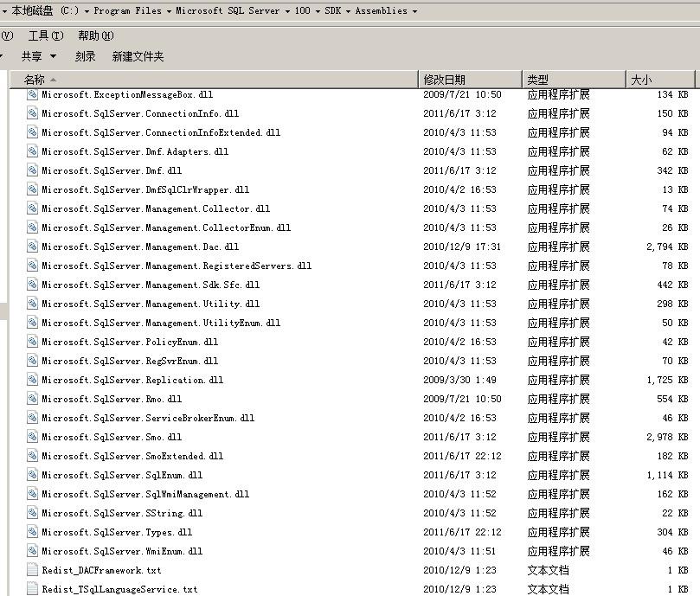Navigate to SDK folder breadcrumb
This screenshot has height=596, width=700.
pyautogui.click(x=333, y=10)
